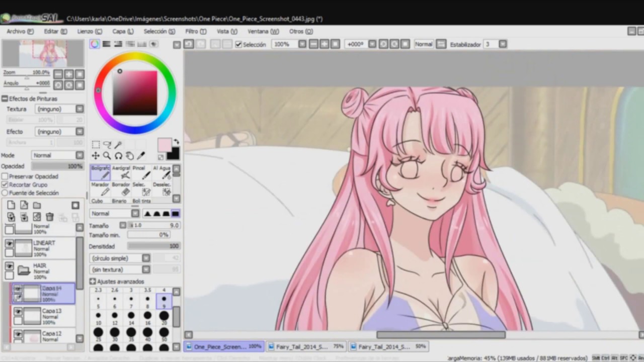Click navigator zoom out minus button
Viewport: 644px width, 362px height.
[58, 74]
